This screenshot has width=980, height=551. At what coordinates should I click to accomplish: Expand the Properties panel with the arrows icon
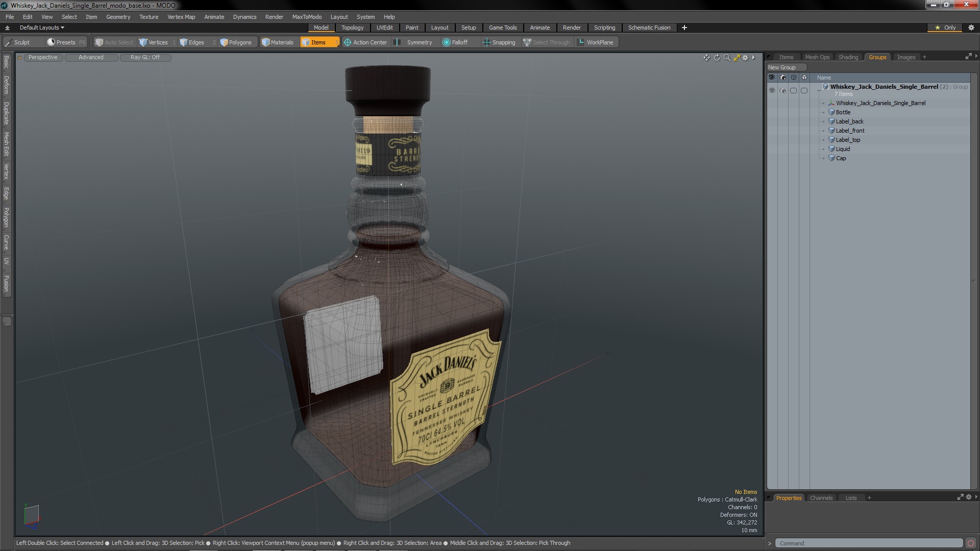coord(960,497)
